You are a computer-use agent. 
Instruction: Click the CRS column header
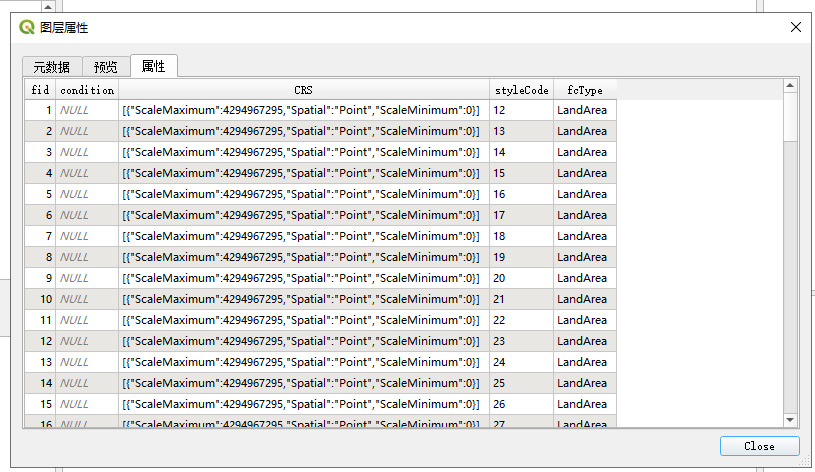click(x=304, y=90)
